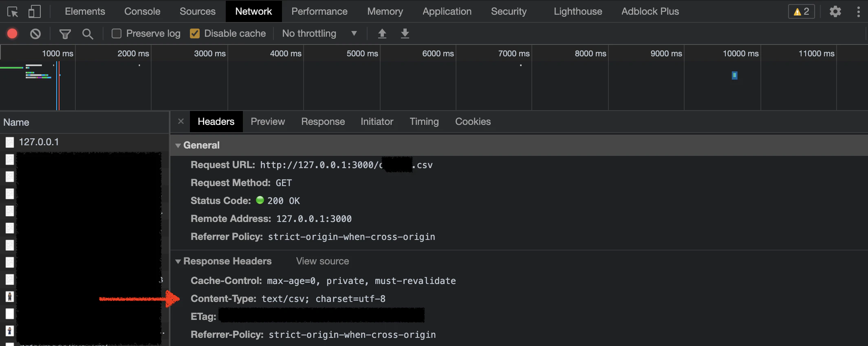Enable the Preserve log checkbox
Screen dimensions: 868x346
tap(117, 33)
